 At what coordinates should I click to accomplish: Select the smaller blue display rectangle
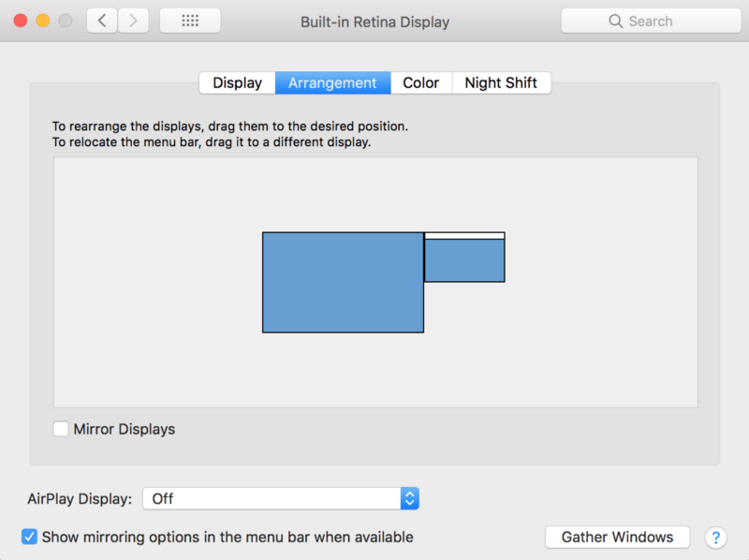(464, 260)
